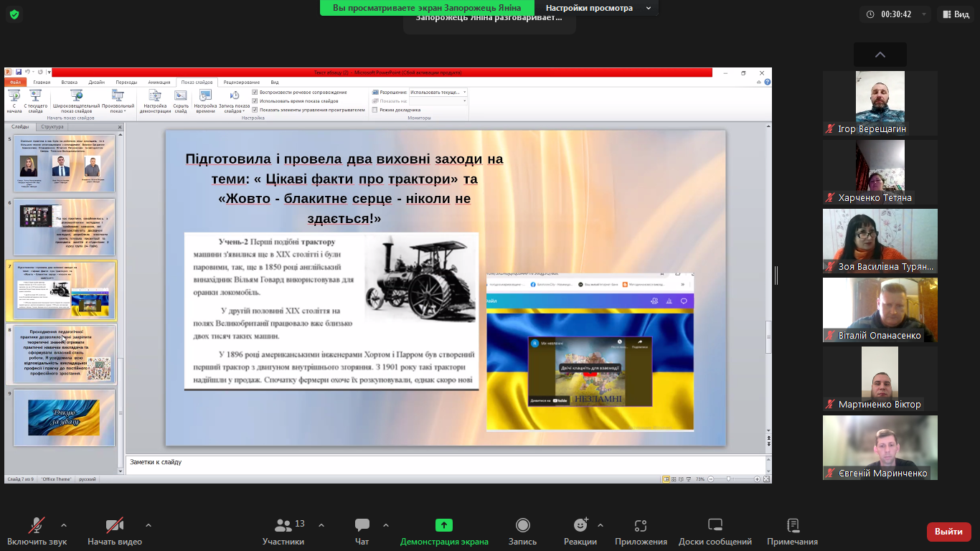Screen dimensions: 980x551
Task: Open the Приложения apps icon
Action: 641,526
